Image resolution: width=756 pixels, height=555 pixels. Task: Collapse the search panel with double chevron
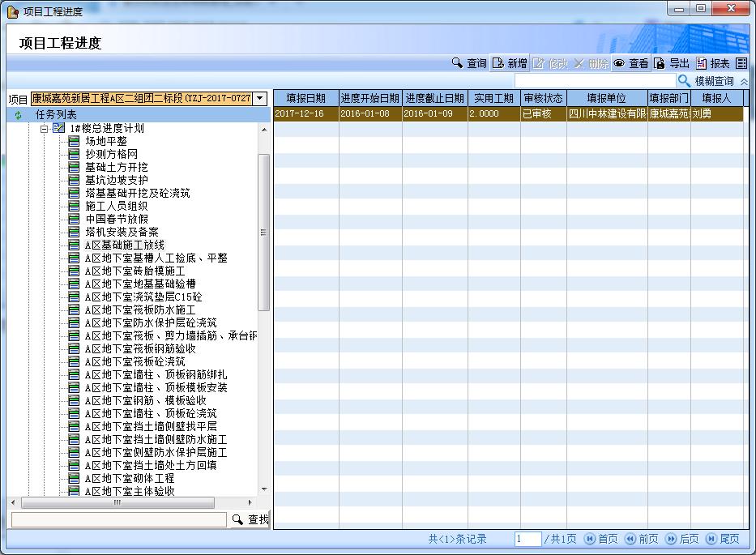(744, 82)
